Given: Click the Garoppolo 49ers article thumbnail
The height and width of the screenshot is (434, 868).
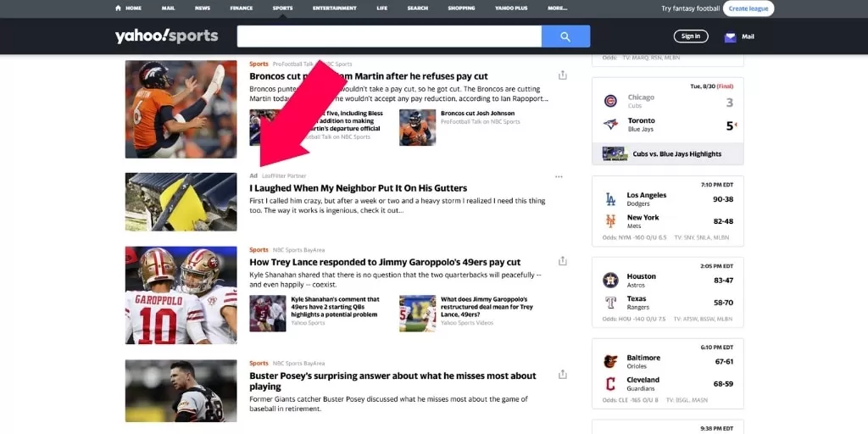Looking at the screenshot, I should click(x=181, y=295).
